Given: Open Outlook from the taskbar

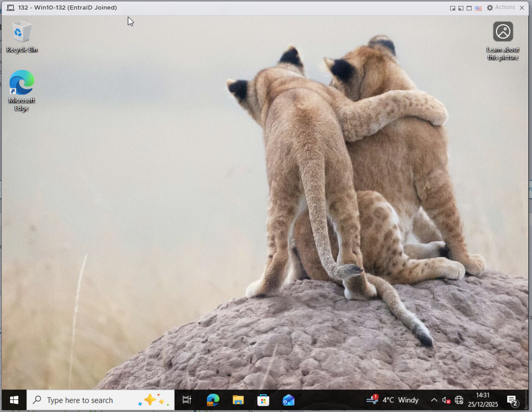Looking at the screenshot, I should tap(288, 400).
